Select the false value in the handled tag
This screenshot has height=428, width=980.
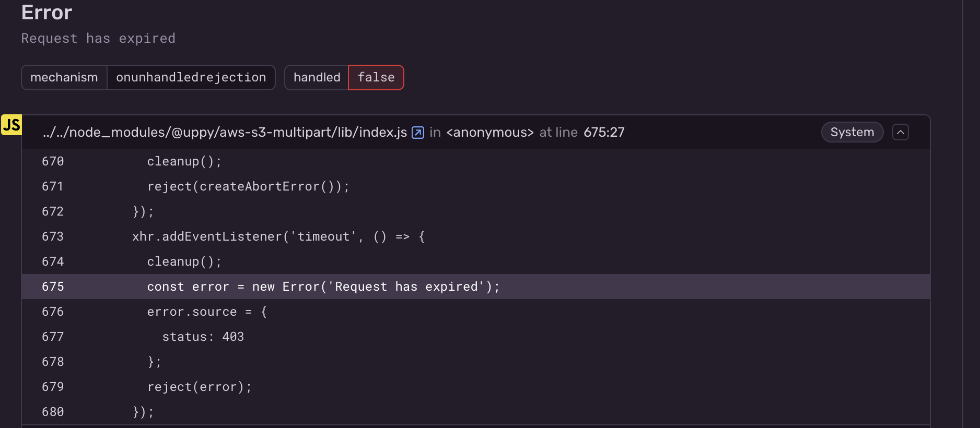coord(376,77)
